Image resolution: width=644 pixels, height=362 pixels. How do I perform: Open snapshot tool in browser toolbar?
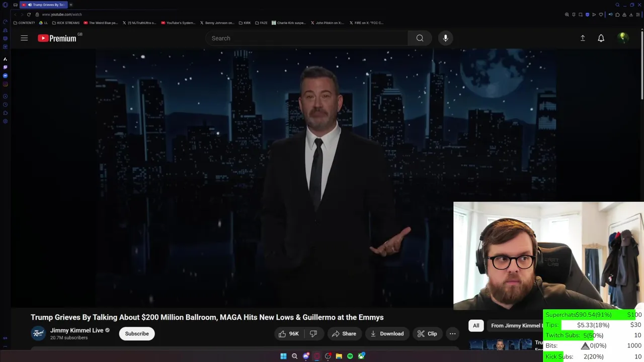click(x=581, y=15)
